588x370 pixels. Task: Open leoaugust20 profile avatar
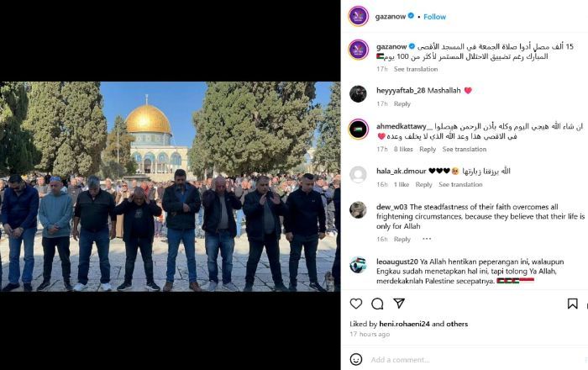coord(358,265)
